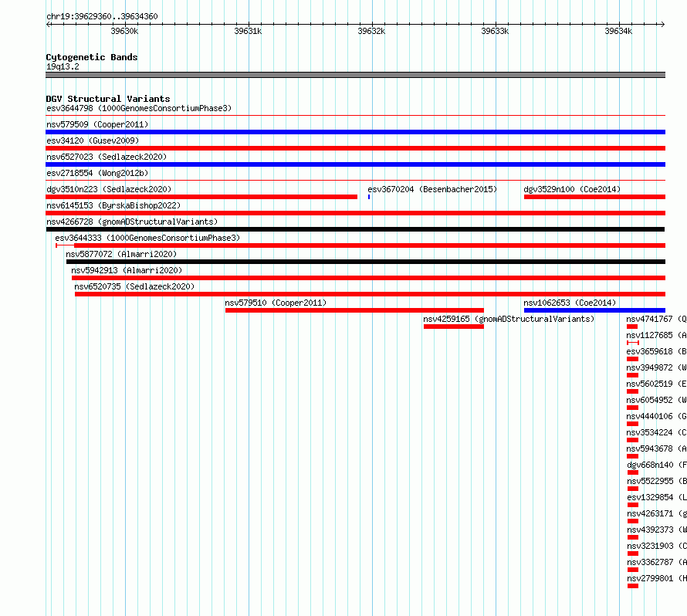Image resolution: width=687 pixels, height=616 pixels.
Task: Select the 19q13.2 band label
Action: (x=63, y=66)
